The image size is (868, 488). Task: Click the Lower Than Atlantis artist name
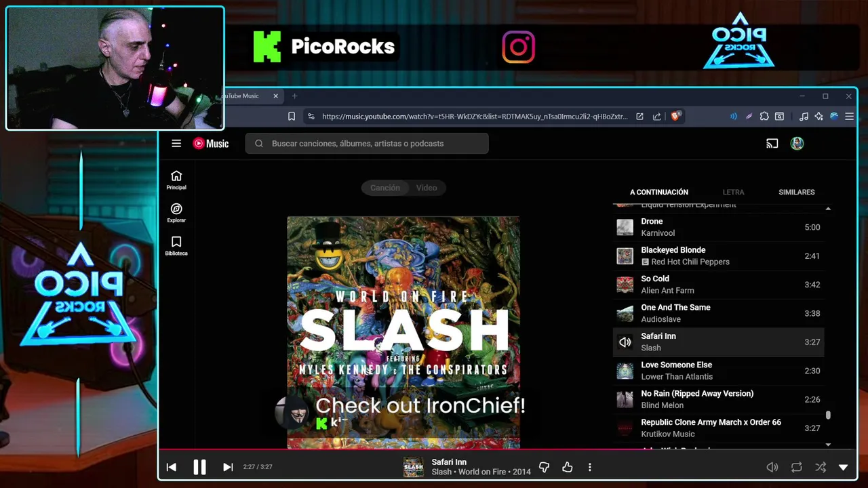[677, 377]
